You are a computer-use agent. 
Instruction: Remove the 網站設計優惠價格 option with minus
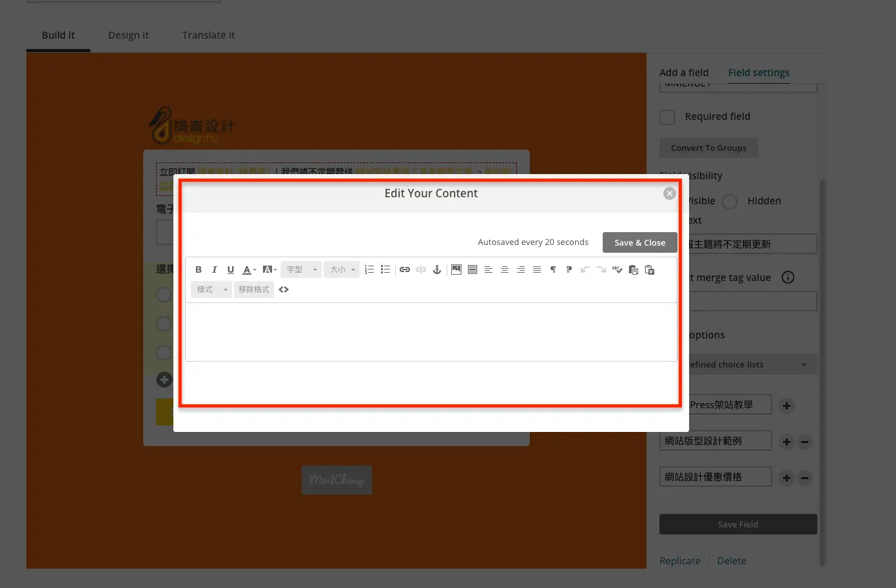coord(804,478)
